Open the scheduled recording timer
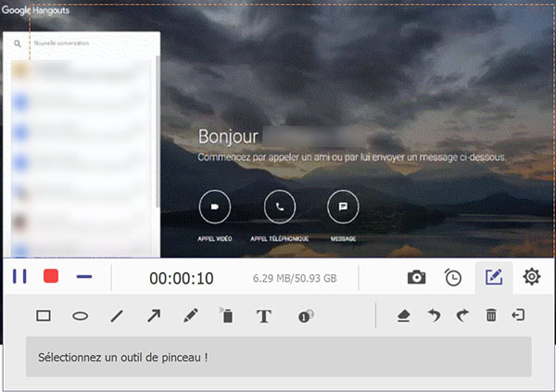 click(x=453, y=277)
